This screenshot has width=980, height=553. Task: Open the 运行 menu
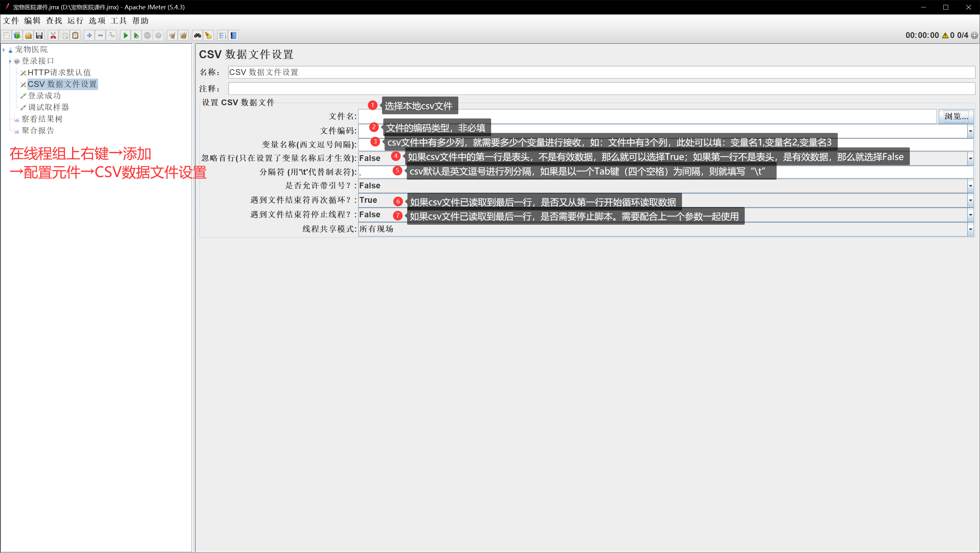75,21
